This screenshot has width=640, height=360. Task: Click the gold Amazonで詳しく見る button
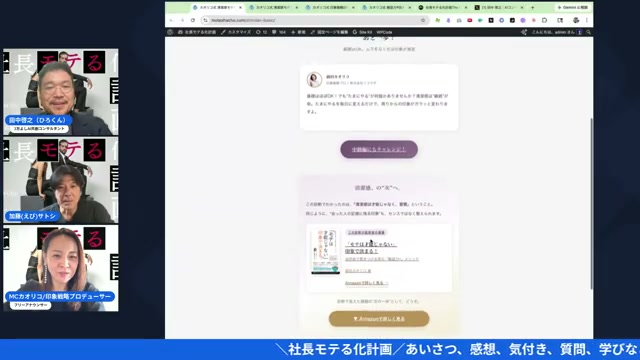click(379, 319)
